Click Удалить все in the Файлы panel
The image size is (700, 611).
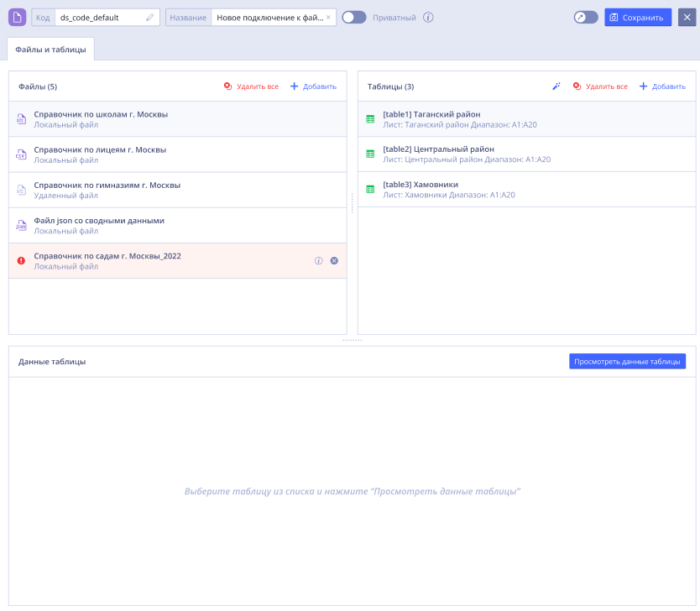251,86
